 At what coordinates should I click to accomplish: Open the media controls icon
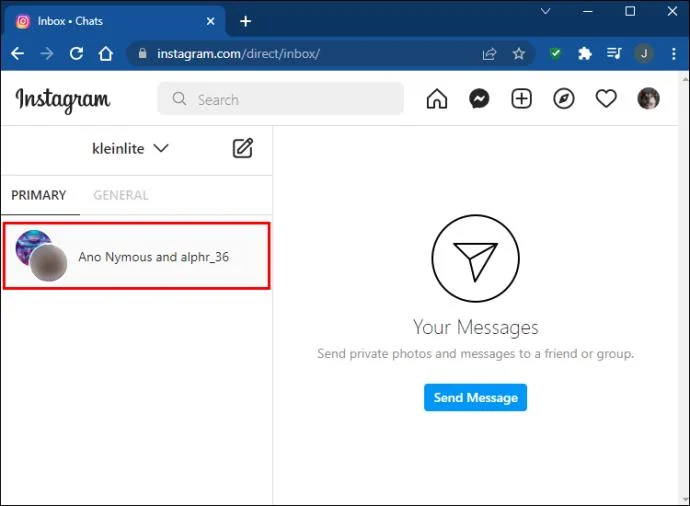coord(614,54)
